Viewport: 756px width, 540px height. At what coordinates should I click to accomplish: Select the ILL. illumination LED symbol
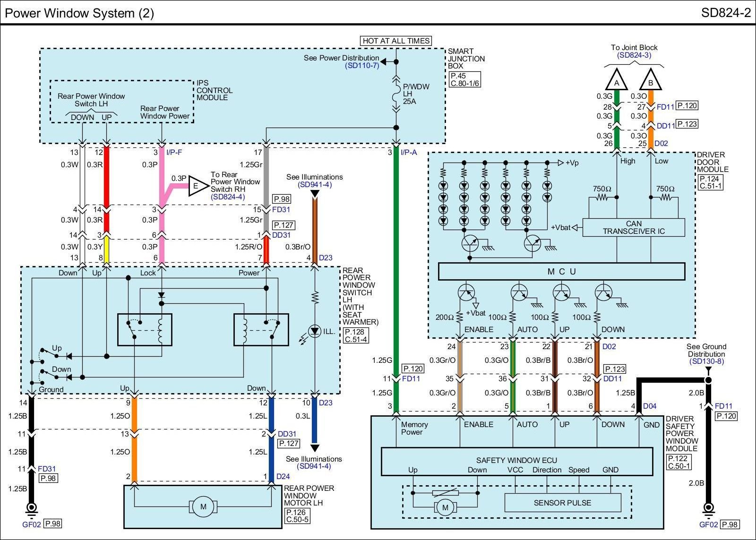(x=315, y=331)
